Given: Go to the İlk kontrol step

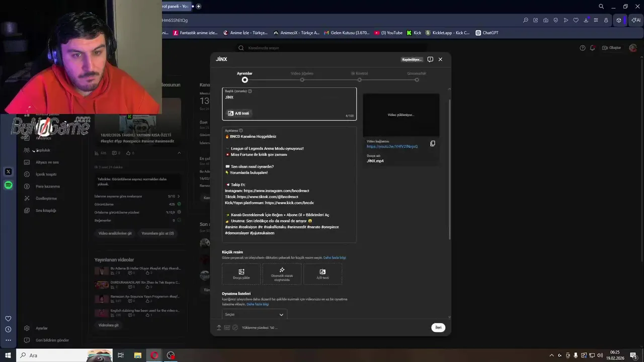Looking at the screenshot, I should [359, 76].
